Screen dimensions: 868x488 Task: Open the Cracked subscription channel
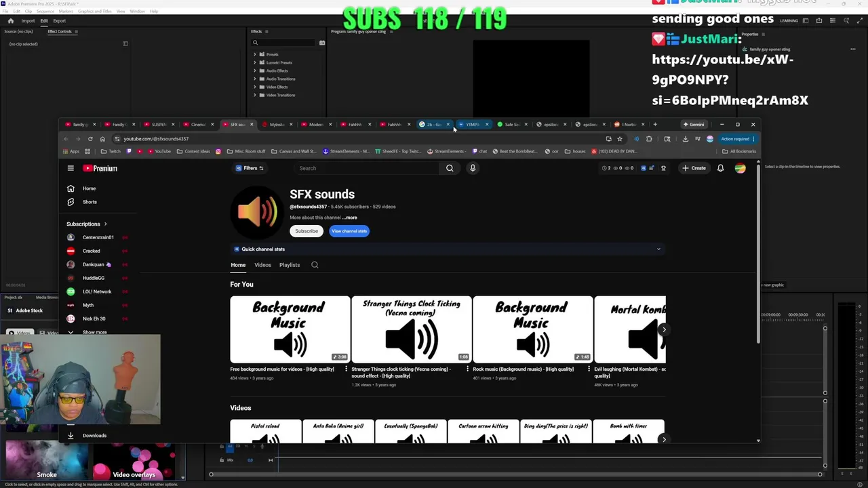tap(92, 251)
